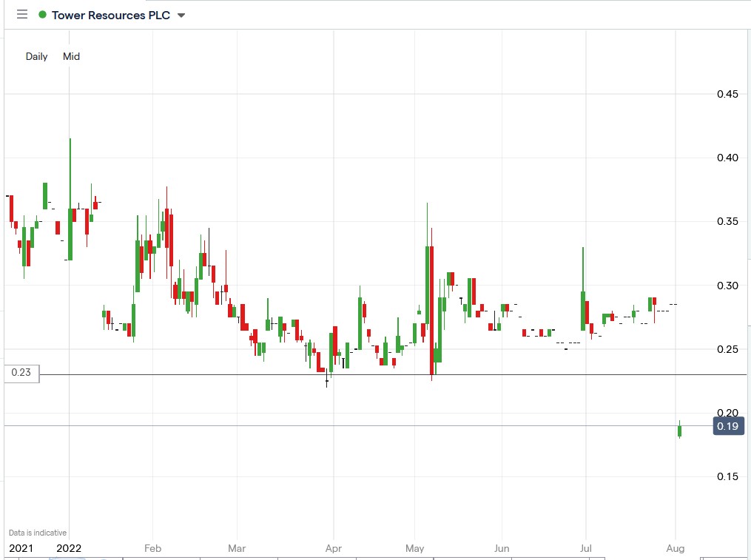Toggle the green live-data indicator
Viewport: 751px width, 560px height.
[x=44, y=15]
